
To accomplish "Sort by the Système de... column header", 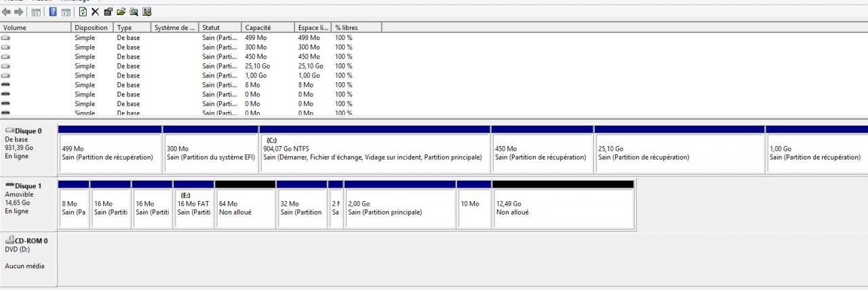I will pyautogui.click(x=175, y=28).
